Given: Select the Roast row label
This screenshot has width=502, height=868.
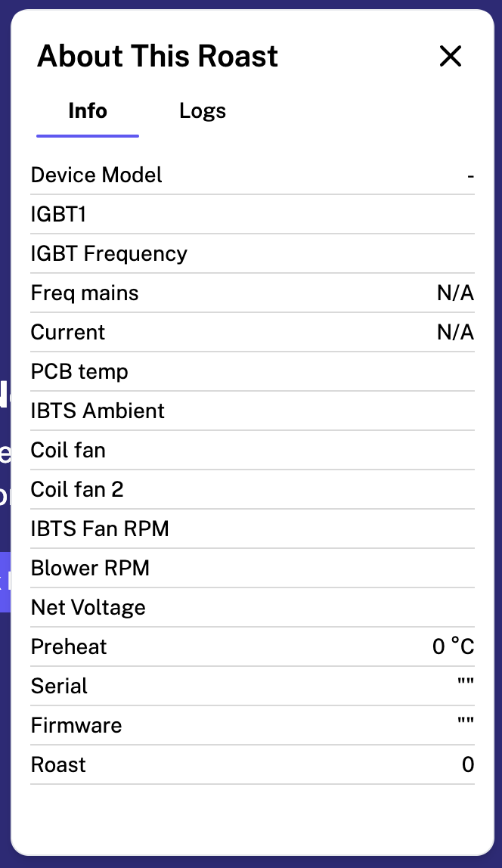Looking at the screenshot, I should pos(58,765).
